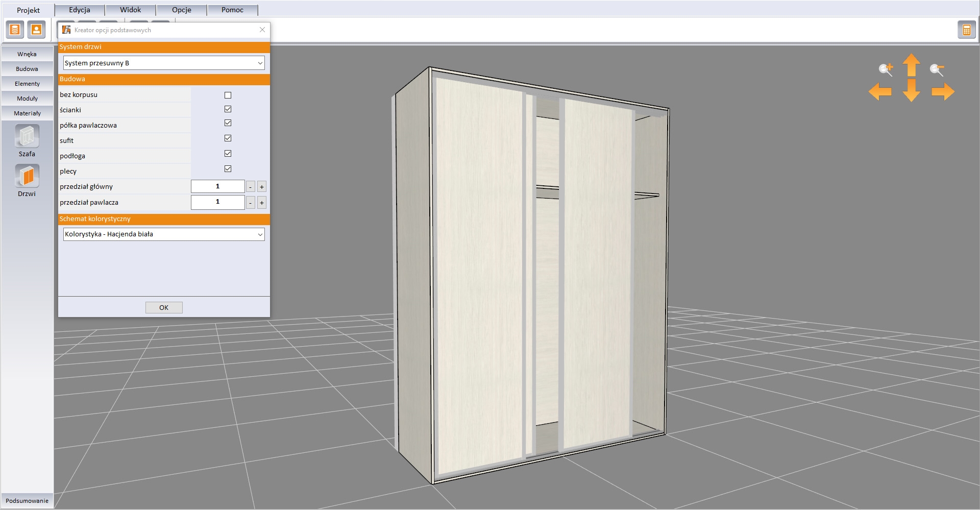Open the 'System przesuwny B' dropdown
Image resolution: width=980 pixels, height=510 pixels.
(x=163, y=63)
